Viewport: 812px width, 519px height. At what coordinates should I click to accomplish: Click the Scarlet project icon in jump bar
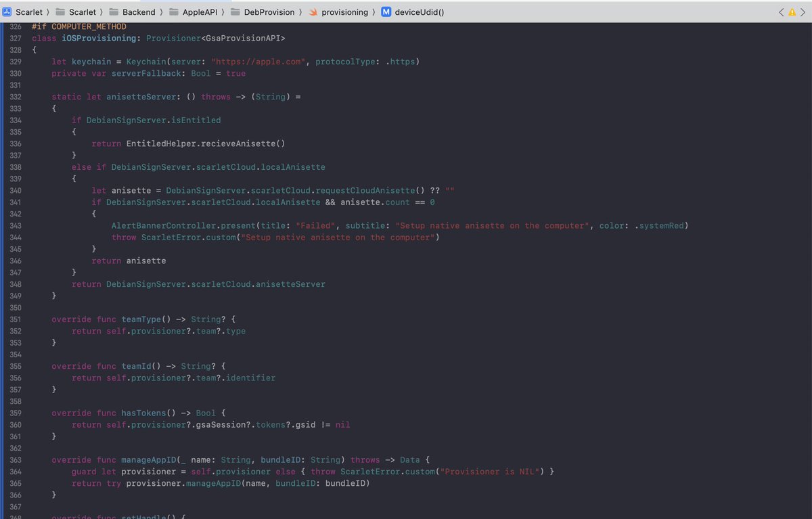point(7,12)
